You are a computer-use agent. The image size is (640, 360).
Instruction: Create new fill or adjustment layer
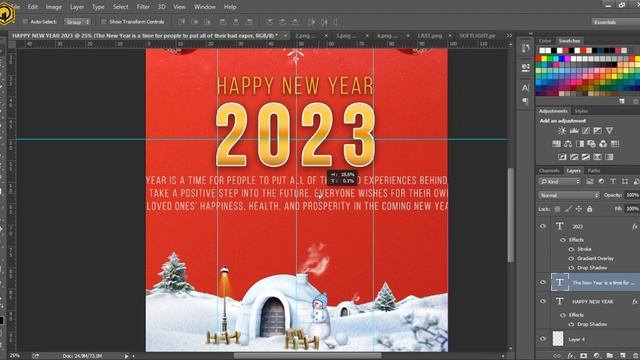pos(597,356)
